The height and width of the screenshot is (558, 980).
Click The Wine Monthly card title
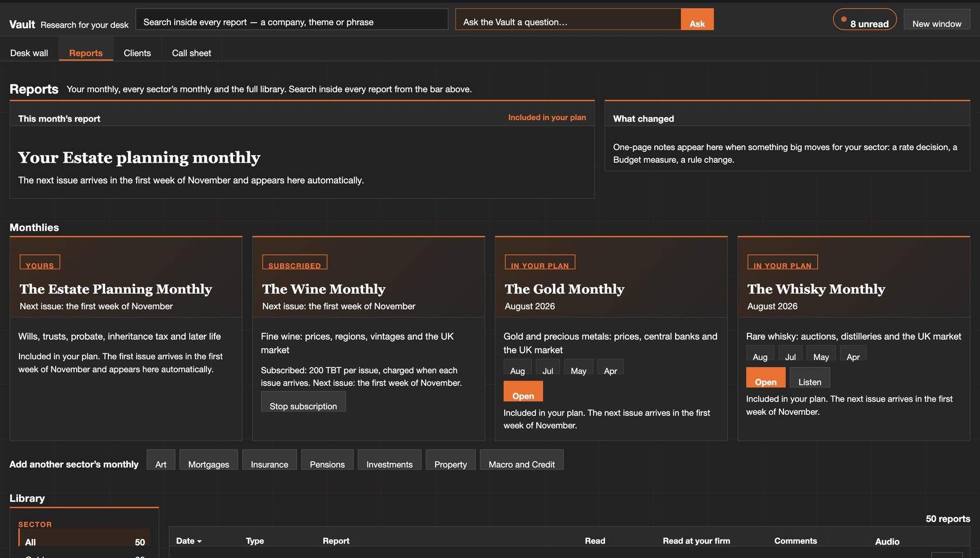tap(324, 289)
